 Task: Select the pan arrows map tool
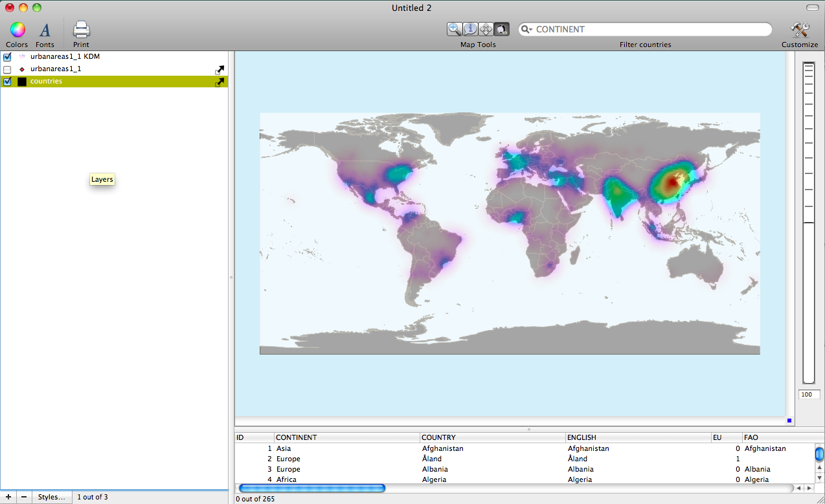486,29
